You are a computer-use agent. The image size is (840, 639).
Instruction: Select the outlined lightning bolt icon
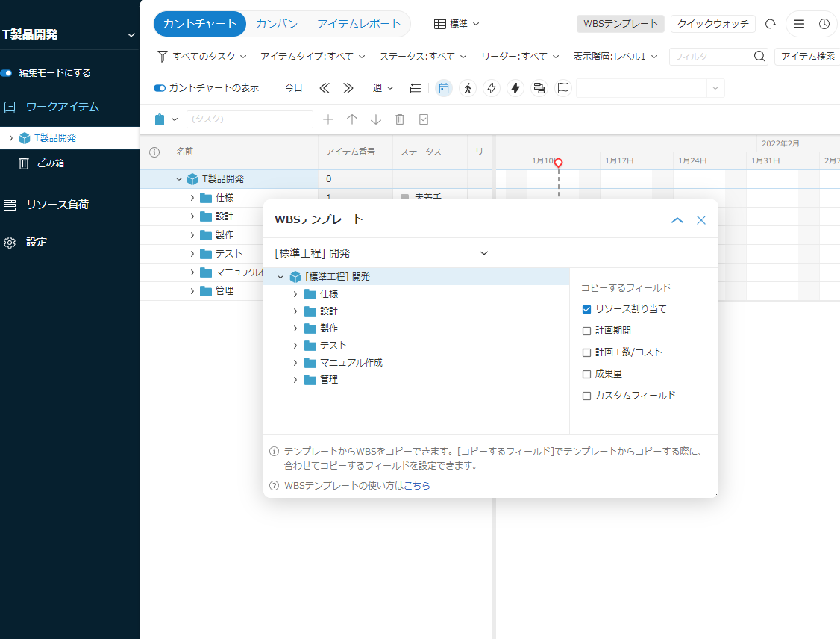click(491, 87)
